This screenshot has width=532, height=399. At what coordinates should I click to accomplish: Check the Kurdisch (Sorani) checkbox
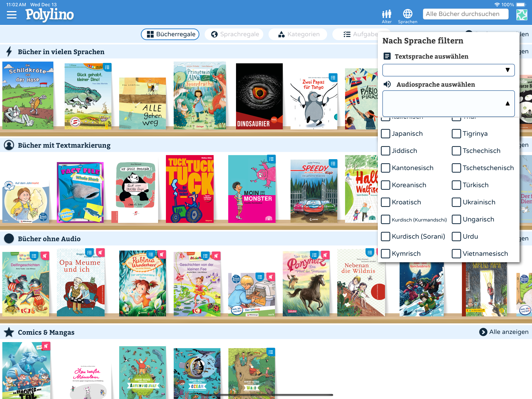(386, 236)
